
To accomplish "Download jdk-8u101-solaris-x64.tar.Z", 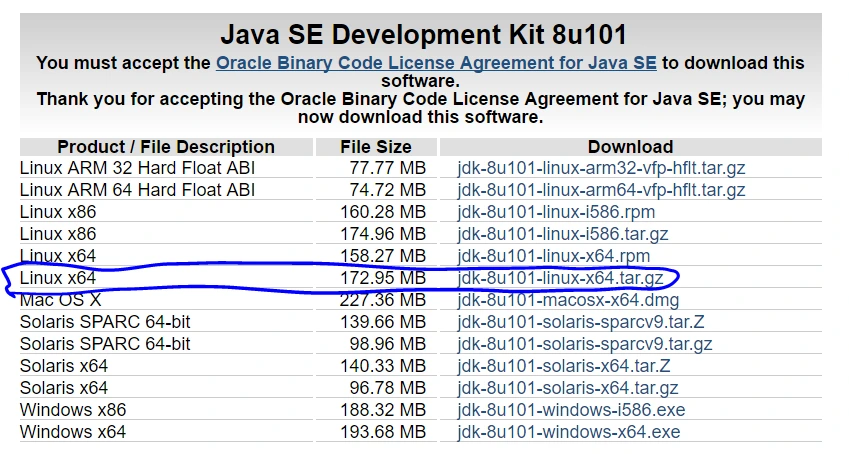I will click(x=564, y=366).
